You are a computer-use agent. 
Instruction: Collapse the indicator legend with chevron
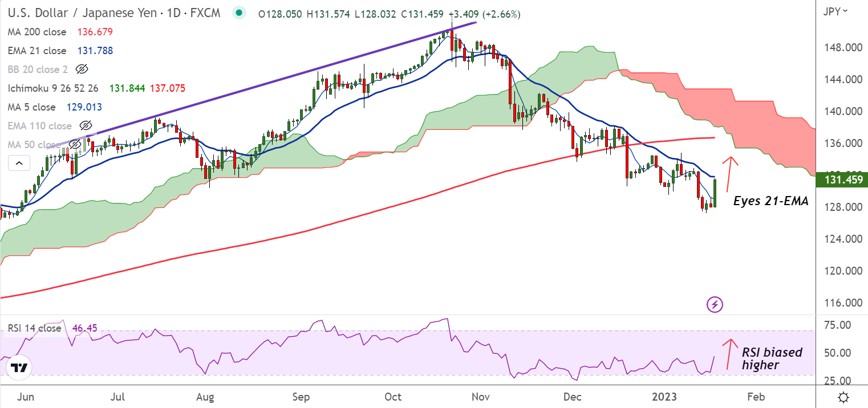(x=19, y=164)
